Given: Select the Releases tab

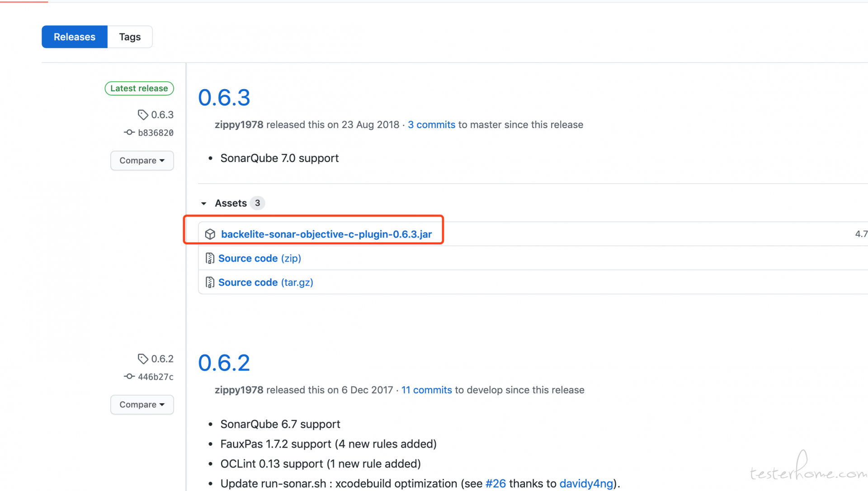Looking at the screenshot, I should pyautogui.click(x=75, y=37).
